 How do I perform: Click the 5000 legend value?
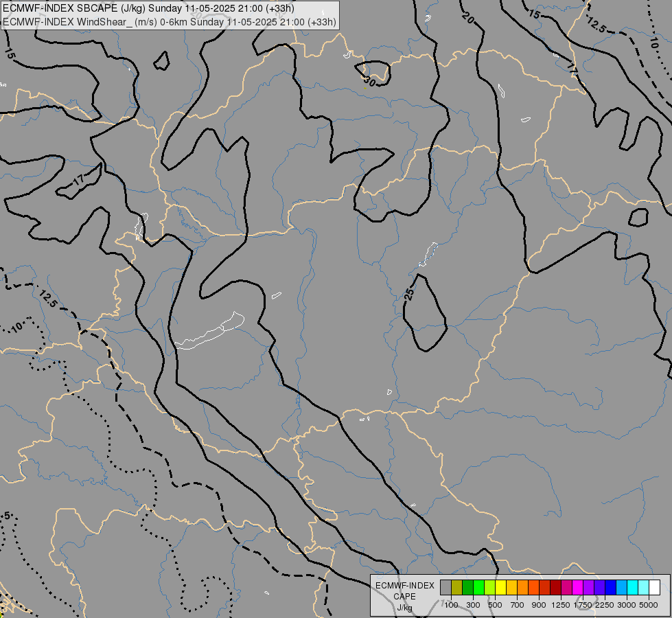coord(649,605)
